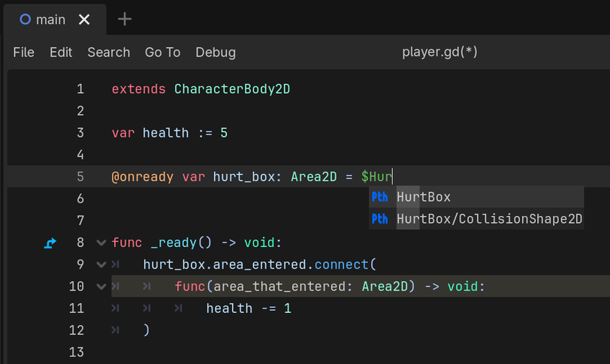Click the scene circle icon beside main
This screenshot has width=610, height=364.
(x=26, y=20)
